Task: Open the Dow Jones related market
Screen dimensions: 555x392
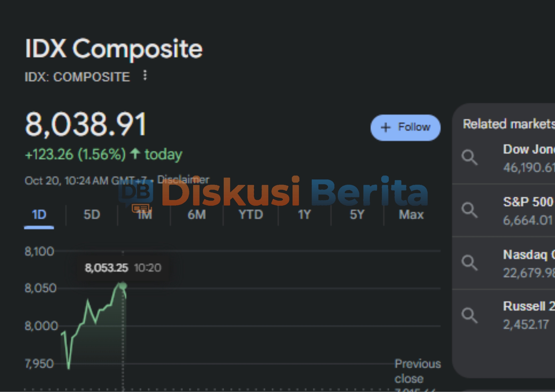Action: pos(529,150)
